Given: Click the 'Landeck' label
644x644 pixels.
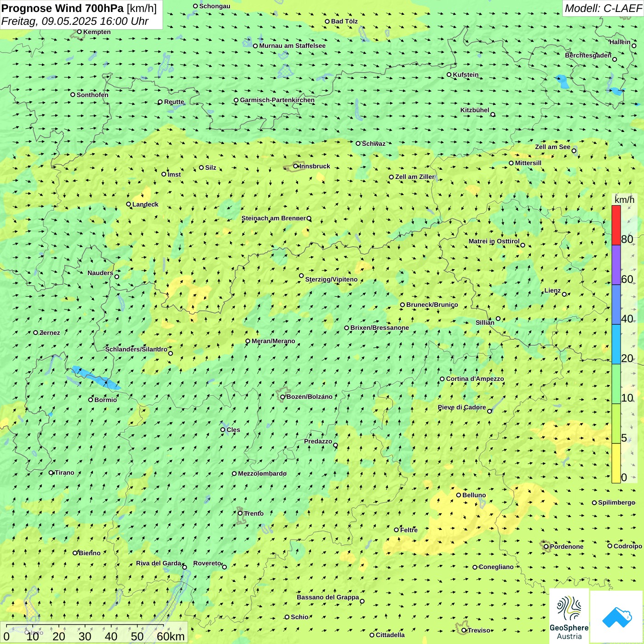Looking at the screenshot, I should [145, 204].
